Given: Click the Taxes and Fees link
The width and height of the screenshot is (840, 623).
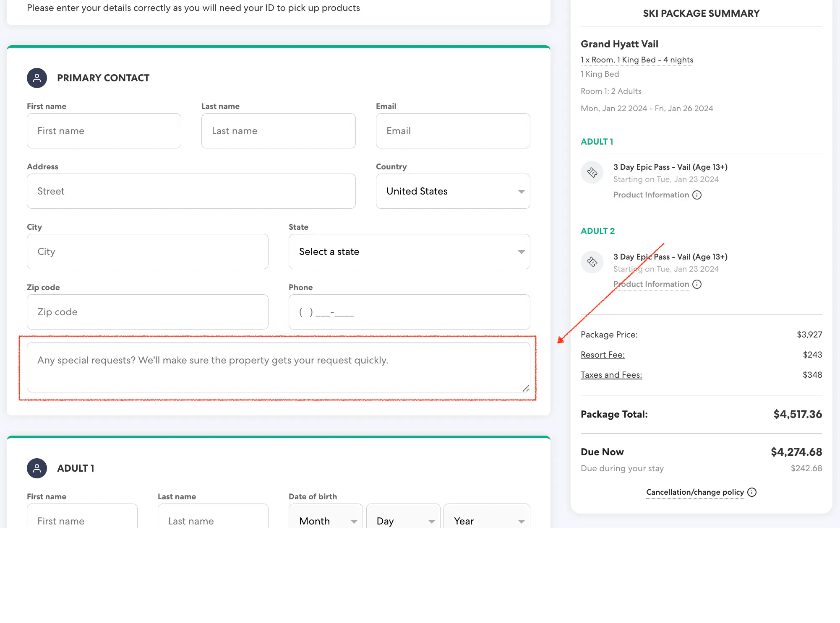Looking at the screenshot, I should coord(611,375).
